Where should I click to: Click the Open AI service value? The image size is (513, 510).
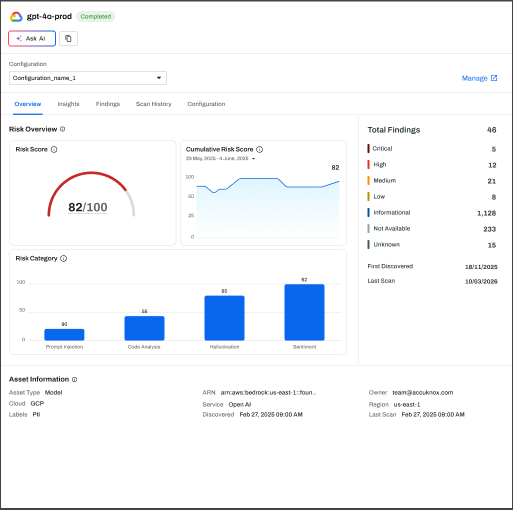pos(240,405)
